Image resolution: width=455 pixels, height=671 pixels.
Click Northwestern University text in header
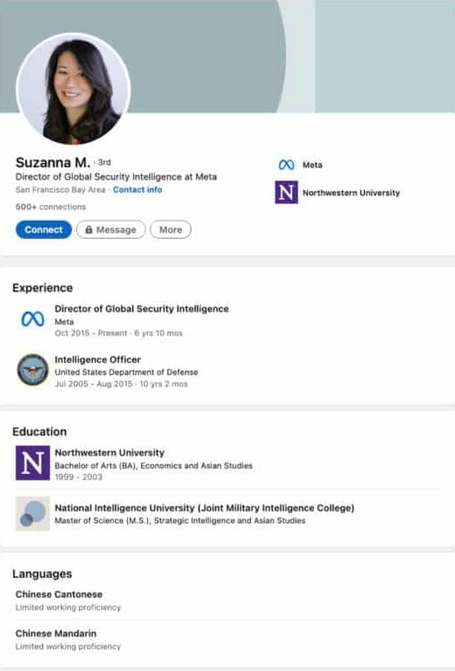tap(351, 193)
